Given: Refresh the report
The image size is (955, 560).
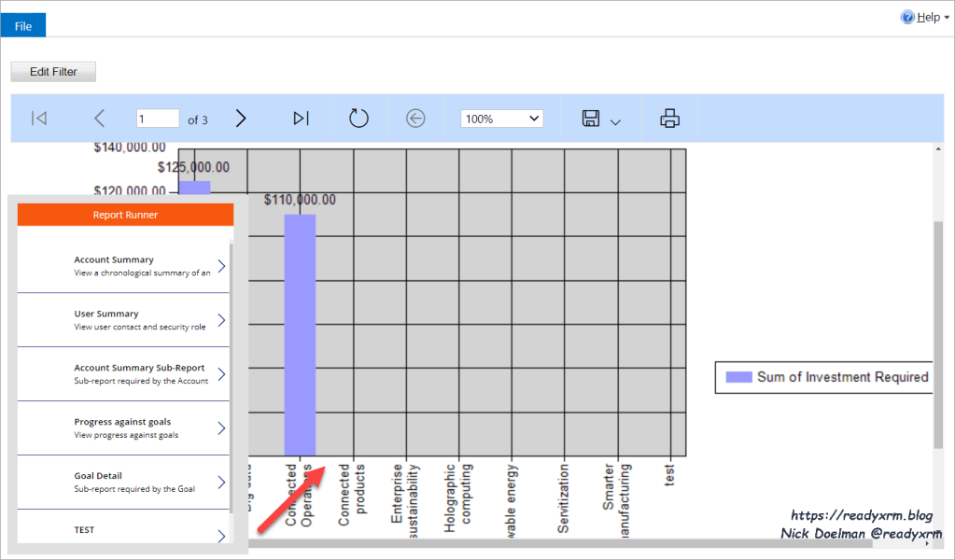Looking at the screenshot, I should [358, 119].
